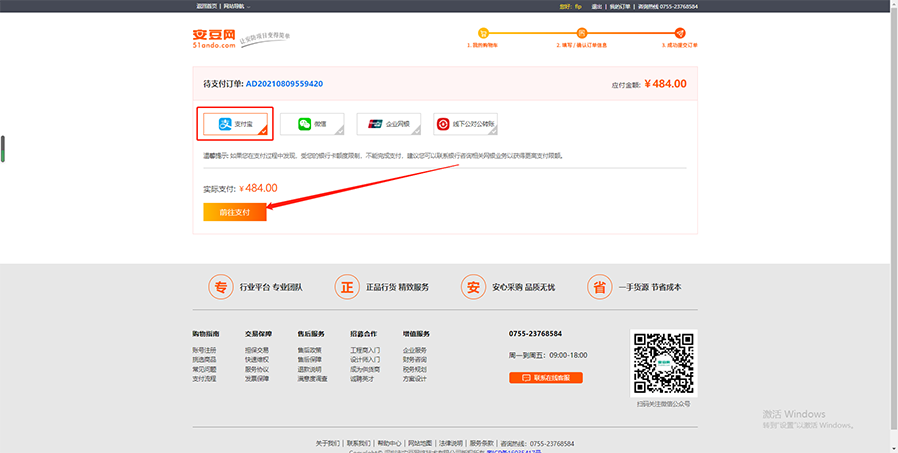
Task: Click the hours text 周一到周五: 09:00-18:00
Action: [x=548, y=355]
